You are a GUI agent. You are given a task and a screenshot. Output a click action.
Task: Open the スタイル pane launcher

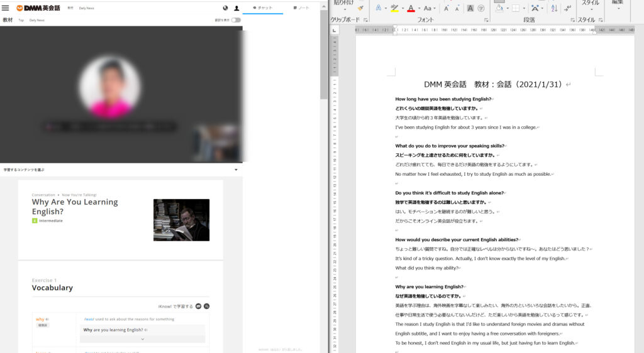coord(601,19)
